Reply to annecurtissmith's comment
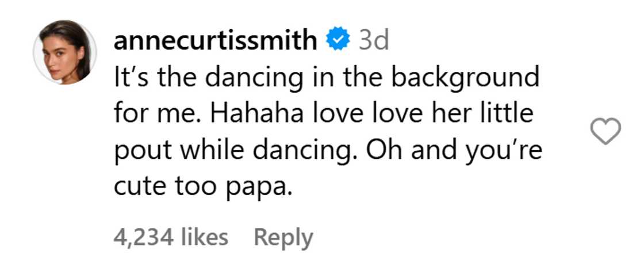Screen dimensions: 644x279 pyautogui.click(x=283, y=237)
